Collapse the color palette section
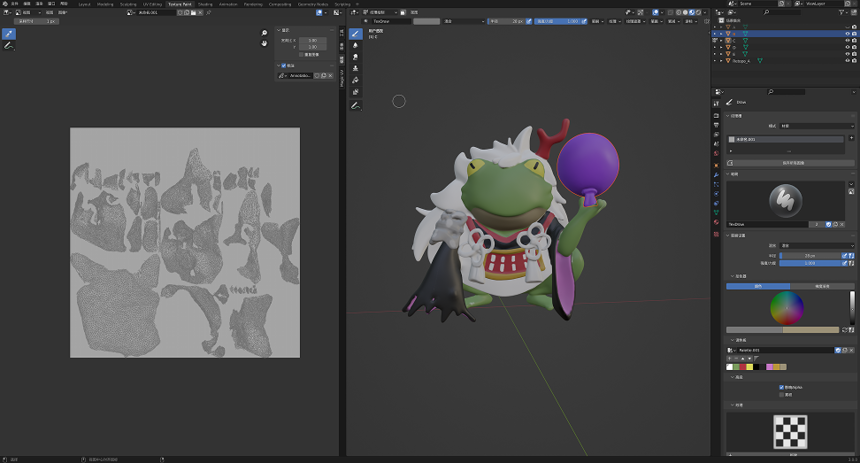860x463 pixels. click(732, 340)
